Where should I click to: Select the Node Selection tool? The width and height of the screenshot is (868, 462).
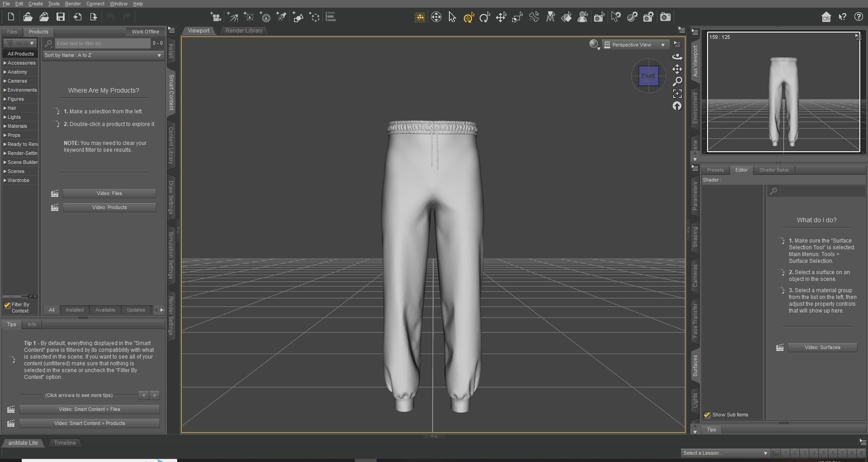pos(452,17)
